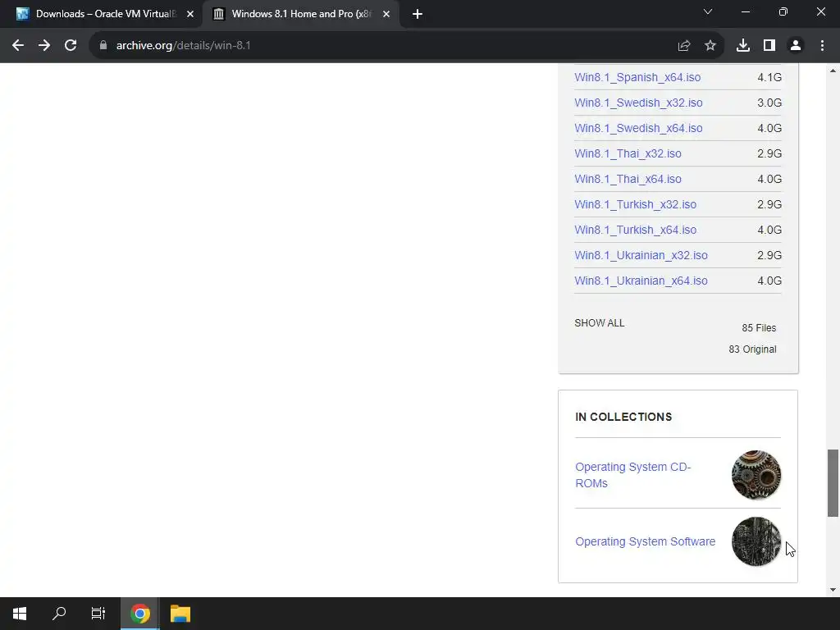Download Win8.1_Ukrainian_x32.iso
The image size is (840, 630).
pyautogui.click(x=641, y=256)
